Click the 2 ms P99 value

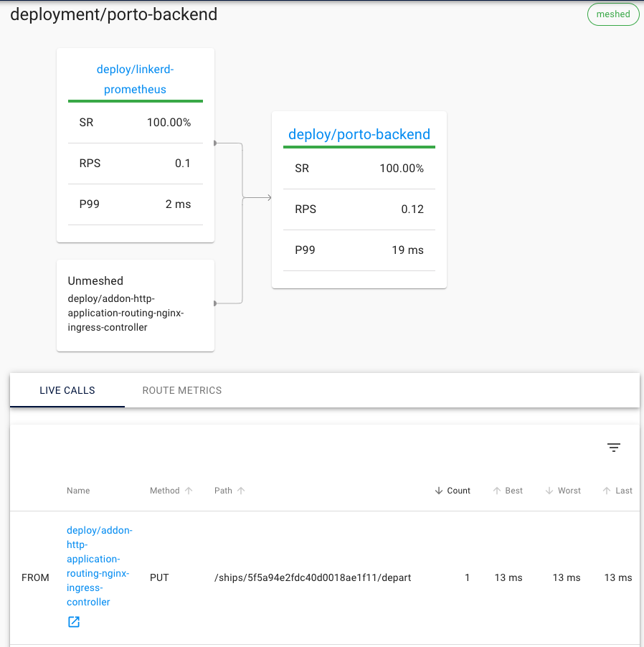tap(179, 204)
